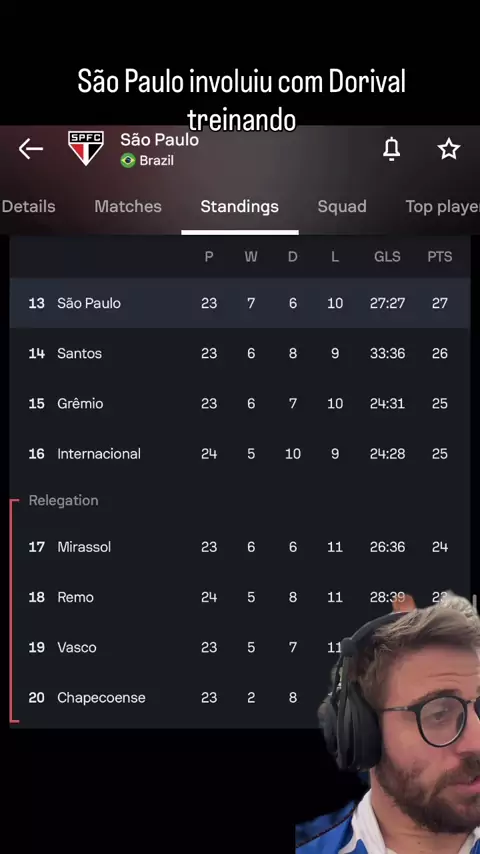Click the Brazil flag icon
The image size is (480, 854).
point(128,161)
